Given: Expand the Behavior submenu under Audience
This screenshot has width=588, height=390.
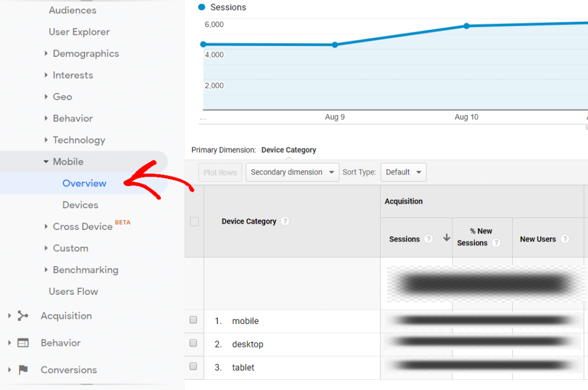Looking at the screenshot, I should 46,118.
